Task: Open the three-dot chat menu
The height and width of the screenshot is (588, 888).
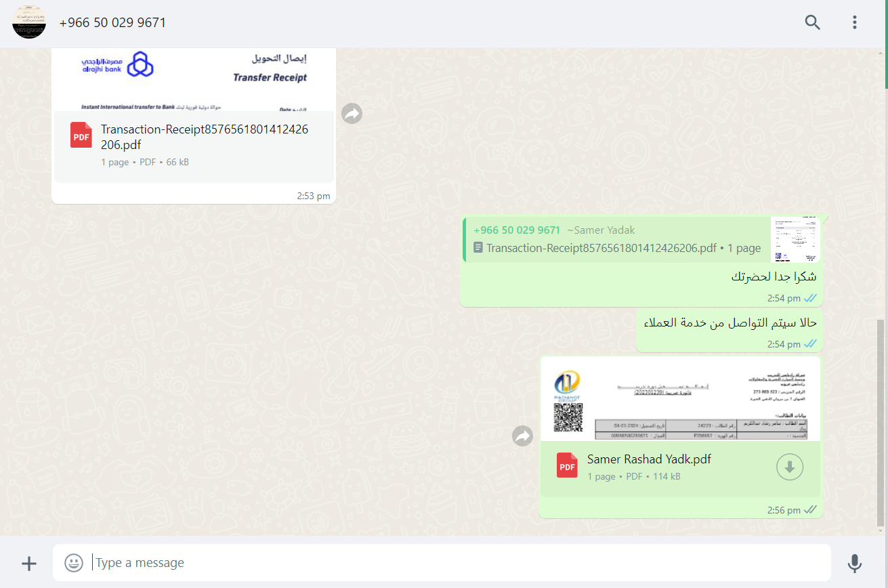Action: [x=855, y=22]
